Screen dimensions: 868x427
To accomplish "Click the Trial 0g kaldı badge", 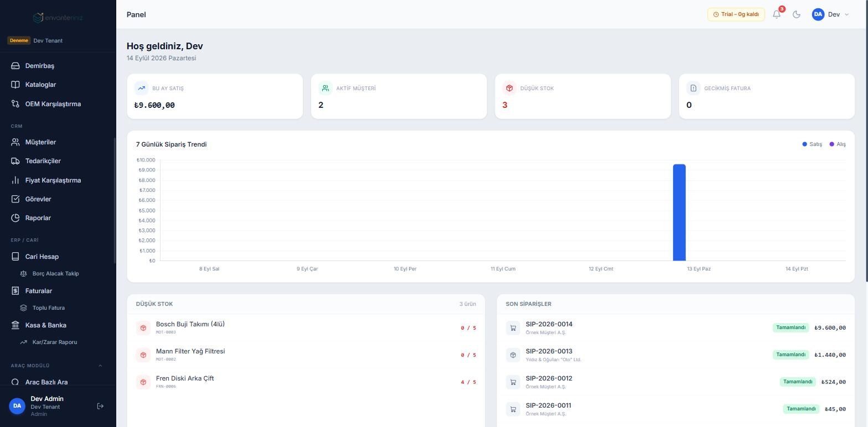I will coord(736,14).
